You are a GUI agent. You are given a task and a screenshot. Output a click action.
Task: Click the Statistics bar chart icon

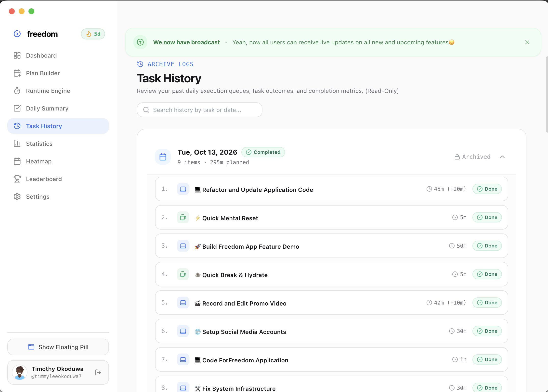point(17,144)
